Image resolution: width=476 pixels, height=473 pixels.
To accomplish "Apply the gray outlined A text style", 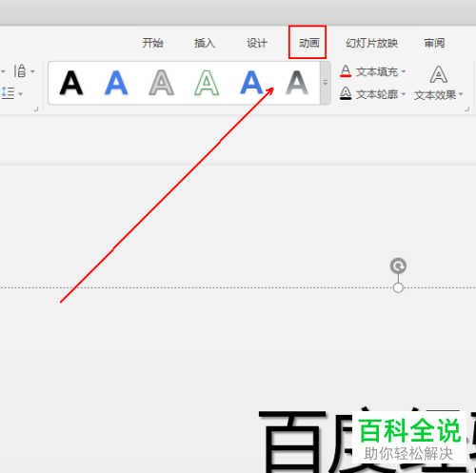I will pyautogui.click(x=161, y=83).
